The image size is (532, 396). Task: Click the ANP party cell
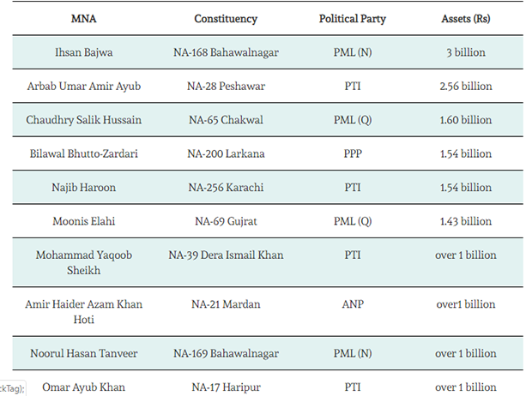point(352,304)
